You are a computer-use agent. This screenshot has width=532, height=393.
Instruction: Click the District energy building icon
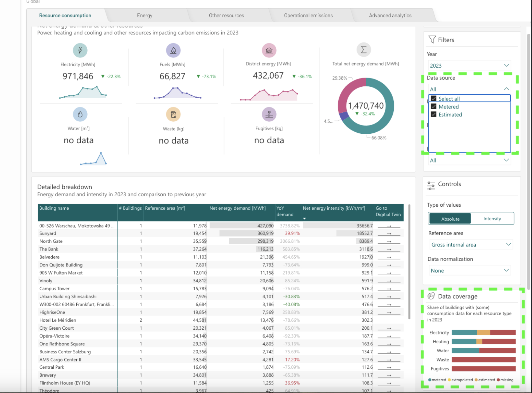click(x=269, y=50)
